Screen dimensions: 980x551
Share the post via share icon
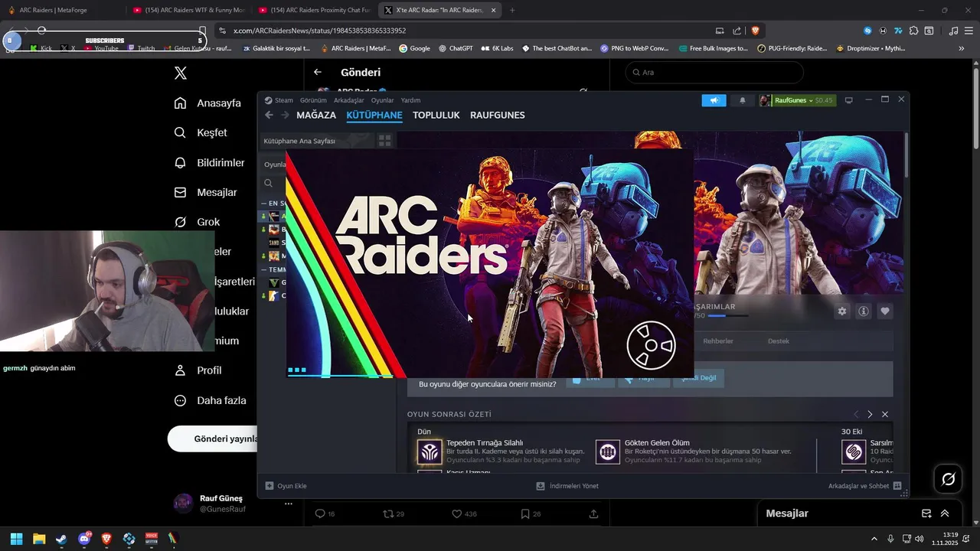pos(593,514)
